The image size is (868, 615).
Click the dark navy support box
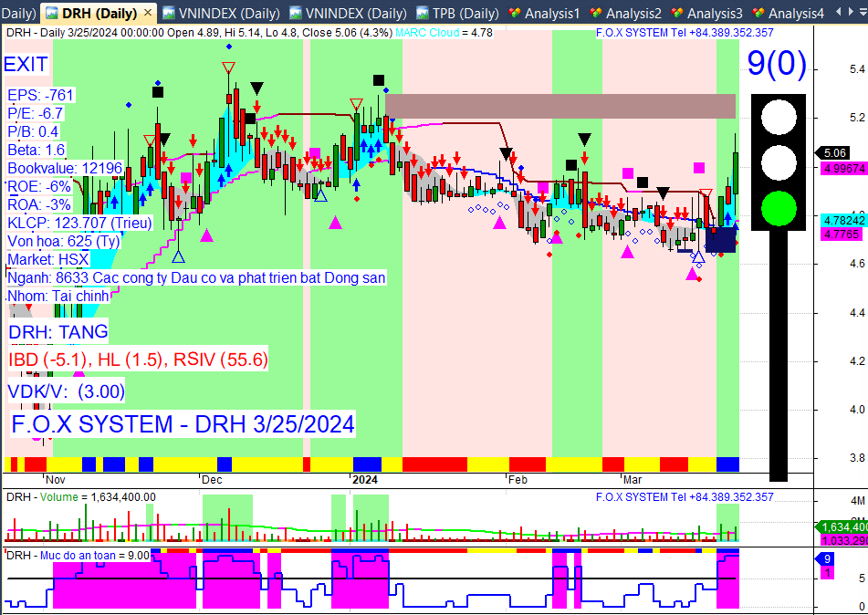pos(721,240)
